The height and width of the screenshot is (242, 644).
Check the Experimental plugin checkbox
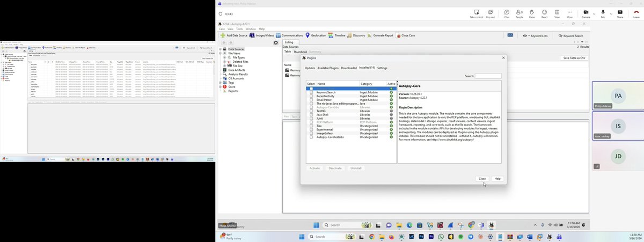pyautogui.click(x=311, y=129)
